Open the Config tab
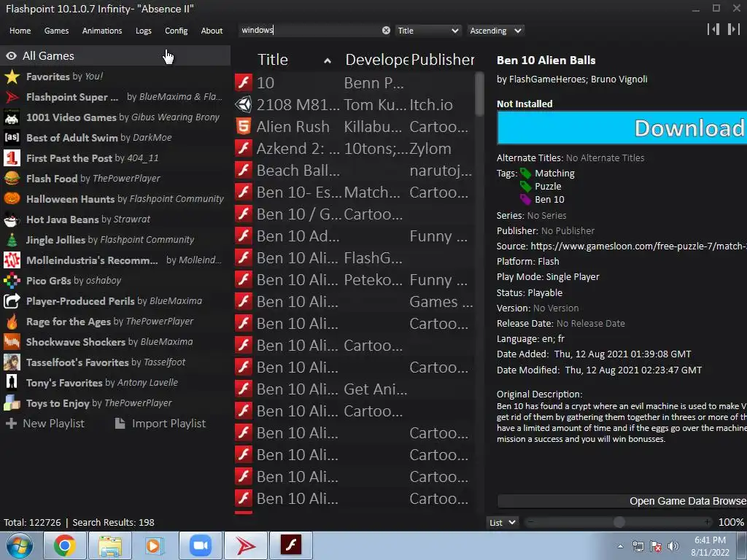Image resolution: width=747 pixels, height=560 pixels. [x=177, y=31]
